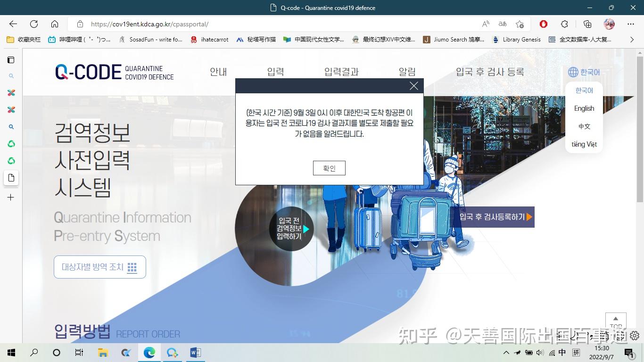The height and width of the screenshot is (362, 644).
Task: Switch site language to English
Action: 584,108
